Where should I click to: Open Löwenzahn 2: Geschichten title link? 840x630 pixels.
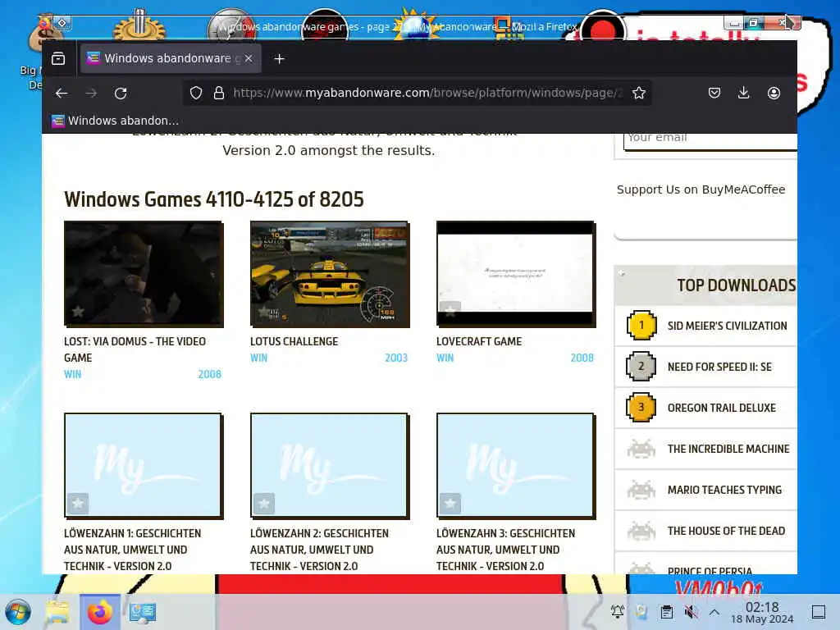[x=319, y=550]
